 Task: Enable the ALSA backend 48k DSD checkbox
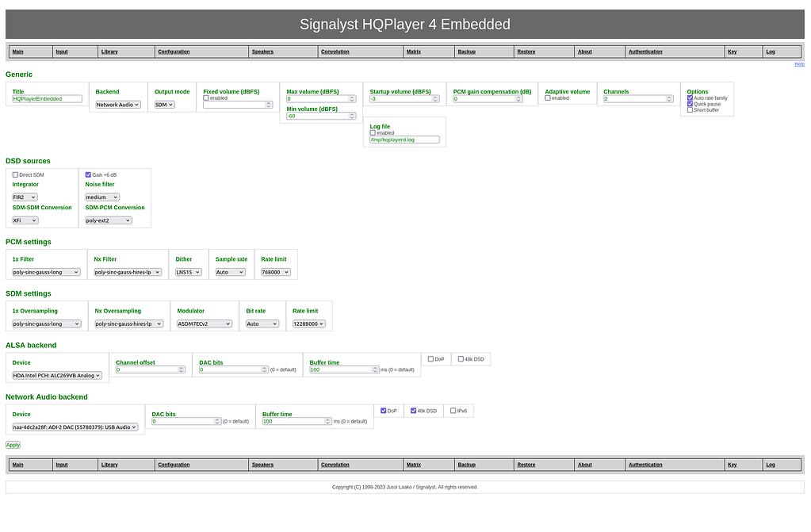pos(461,358)
